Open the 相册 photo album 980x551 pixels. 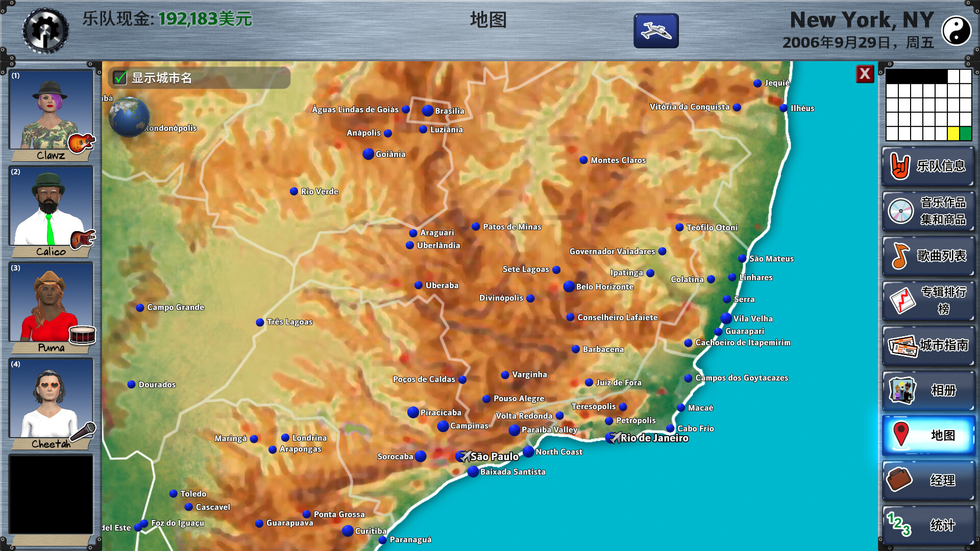(x=928, y=390)
